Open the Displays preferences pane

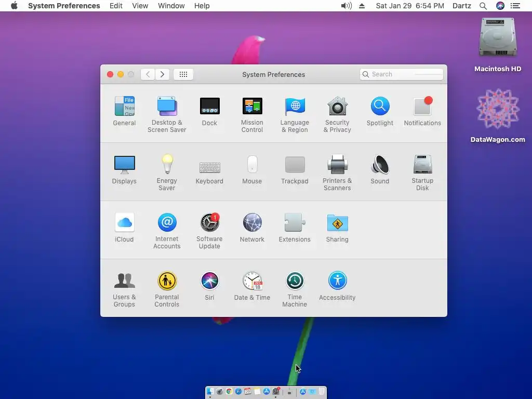point(124,170)
